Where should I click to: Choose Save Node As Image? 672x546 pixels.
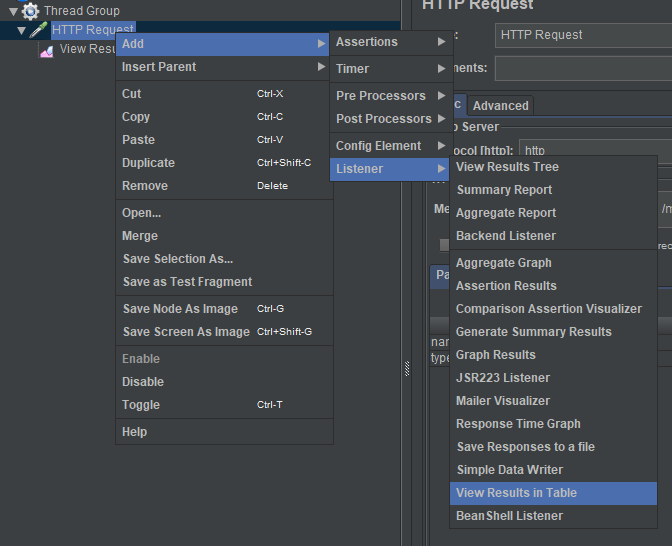pos(222,309)
